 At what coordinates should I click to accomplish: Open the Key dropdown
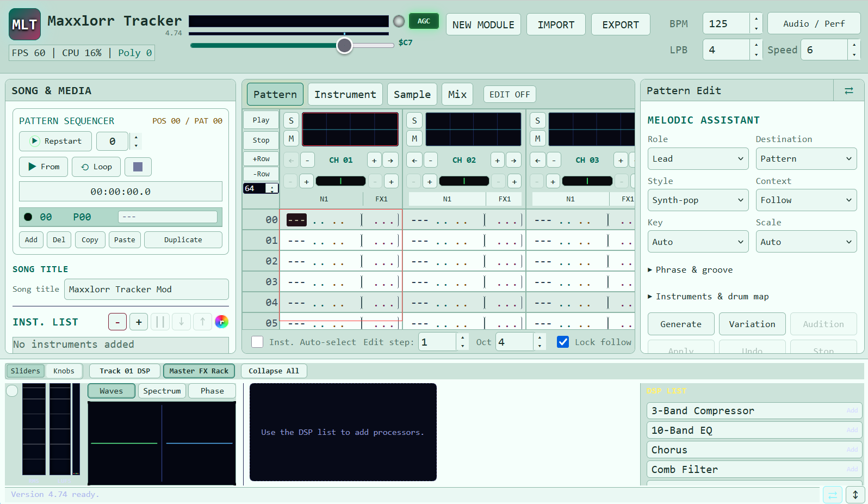pyautogui.click(x=698, y=242)
